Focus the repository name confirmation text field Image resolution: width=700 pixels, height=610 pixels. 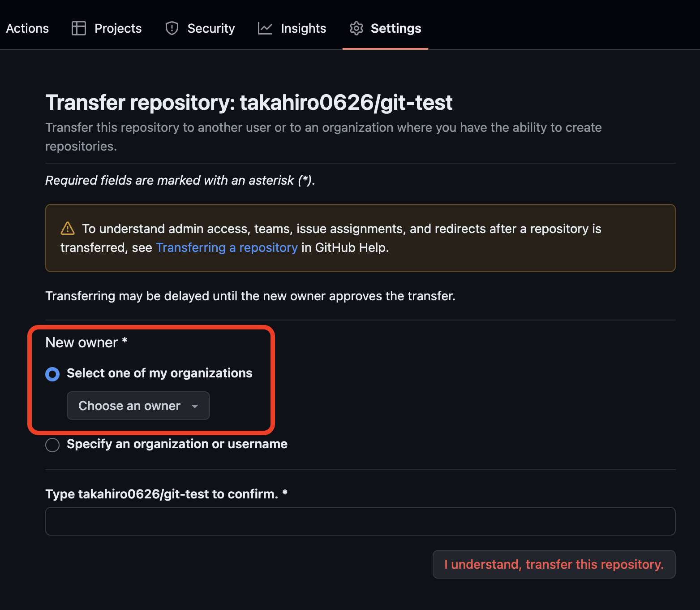(x=360, y=521)
